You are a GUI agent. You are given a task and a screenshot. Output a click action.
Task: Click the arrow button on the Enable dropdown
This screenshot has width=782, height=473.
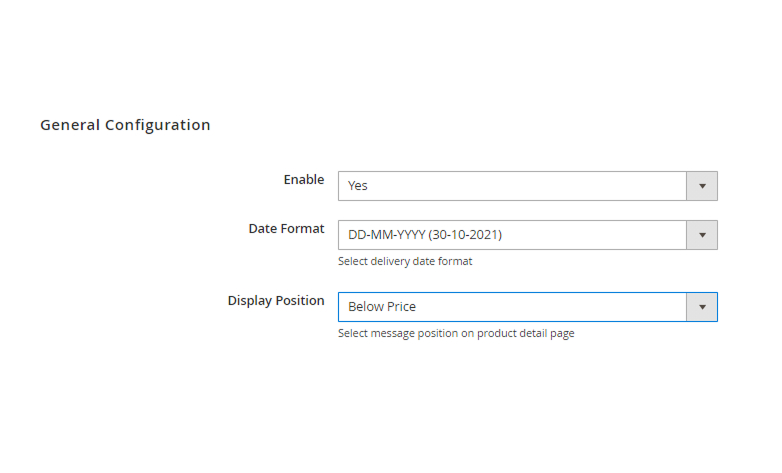tap(702, 186)
